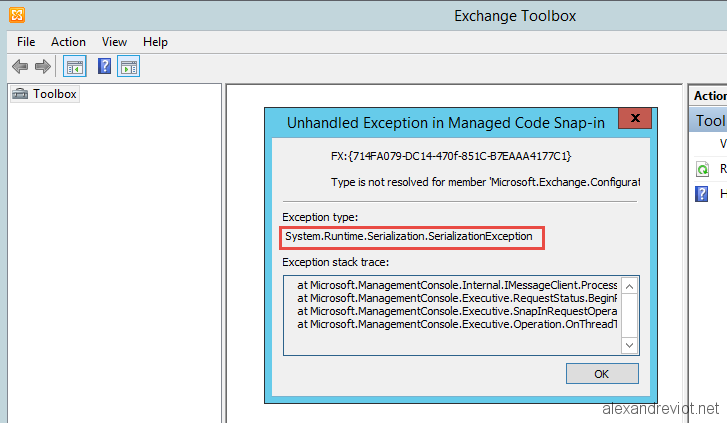Click the Help icon in Actions pane
Screen dimensions: 727x423
702,194
